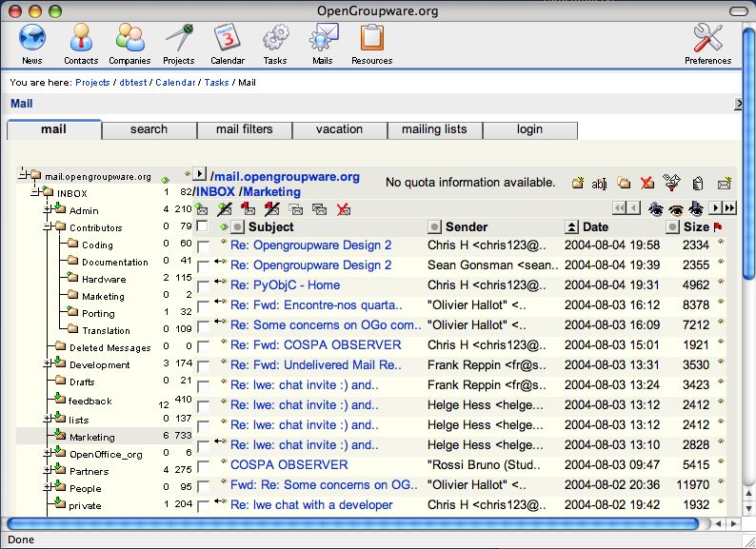This screenshot has height=549, width=756.
Task: Go to next page arrow button
Action: click(716, 208)
